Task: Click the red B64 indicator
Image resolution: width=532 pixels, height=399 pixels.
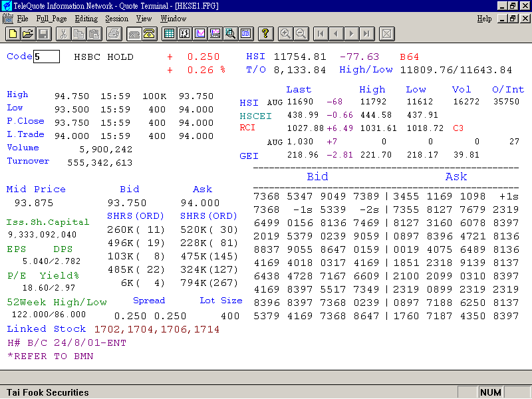Action: click(409, 57)
